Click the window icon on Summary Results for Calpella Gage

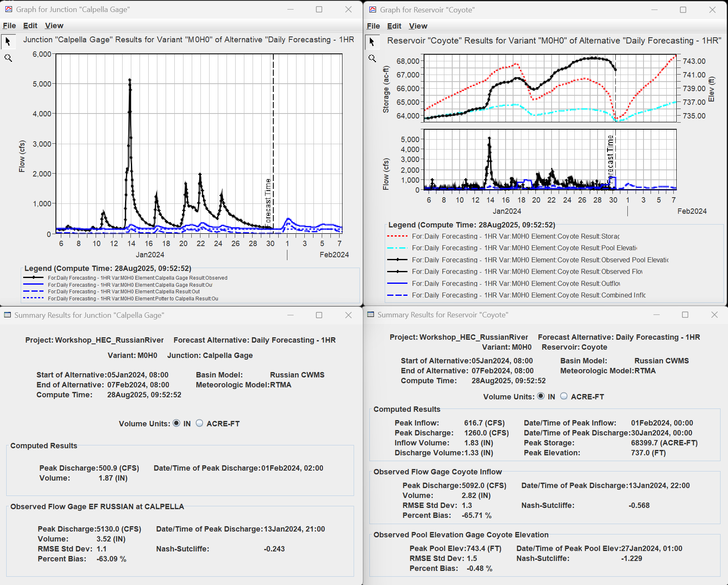point(7,315)
